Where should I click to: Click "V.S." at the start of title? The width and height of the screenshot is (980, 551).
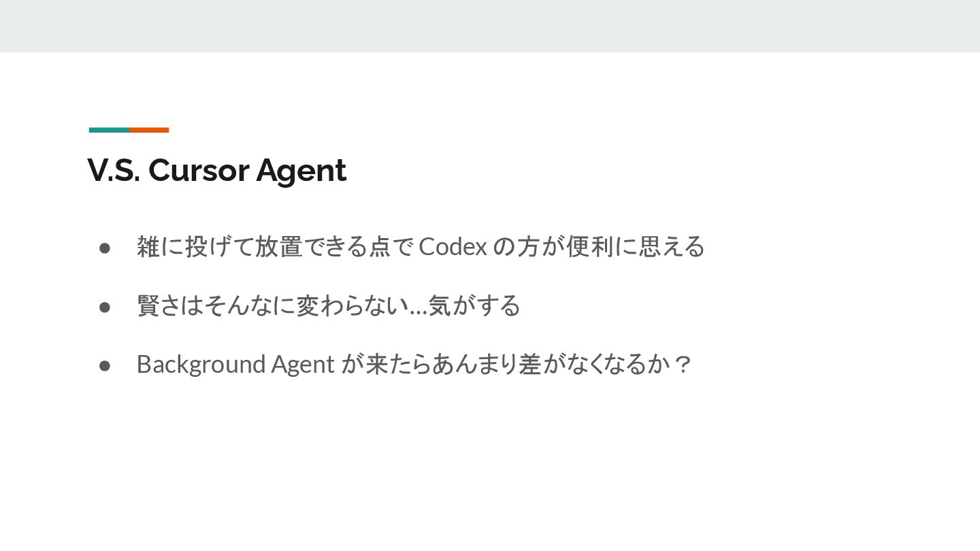click(114, 170)
